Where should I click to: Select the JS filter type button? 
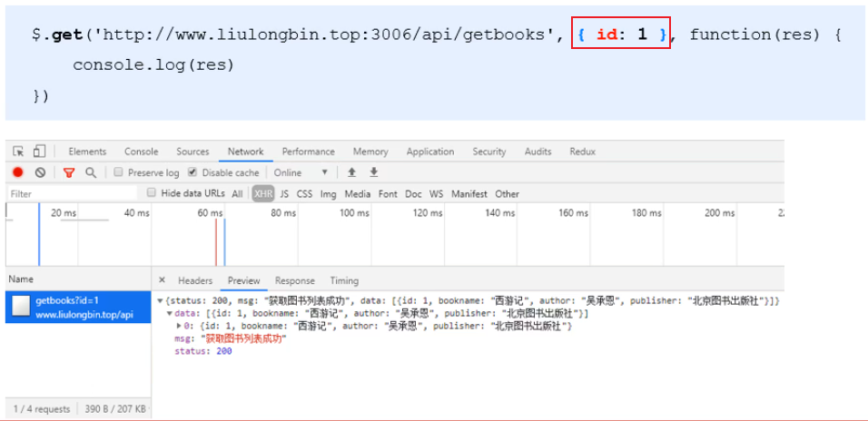click(285, 193)
